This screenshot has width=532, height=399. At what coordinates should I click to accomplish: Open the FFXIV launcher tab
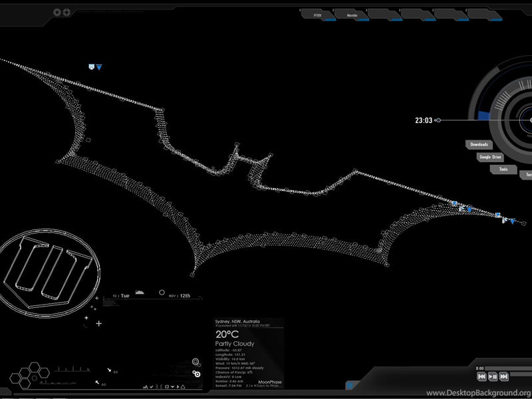tap(318, 15)
